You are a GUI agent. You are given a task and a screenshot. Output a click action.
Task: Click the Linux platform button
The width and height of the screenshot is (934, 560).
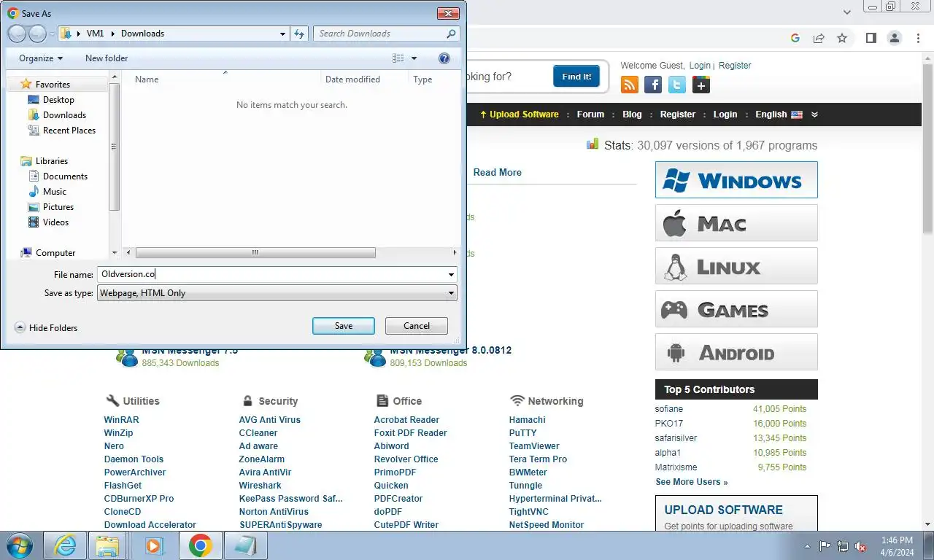pos(736,265)
